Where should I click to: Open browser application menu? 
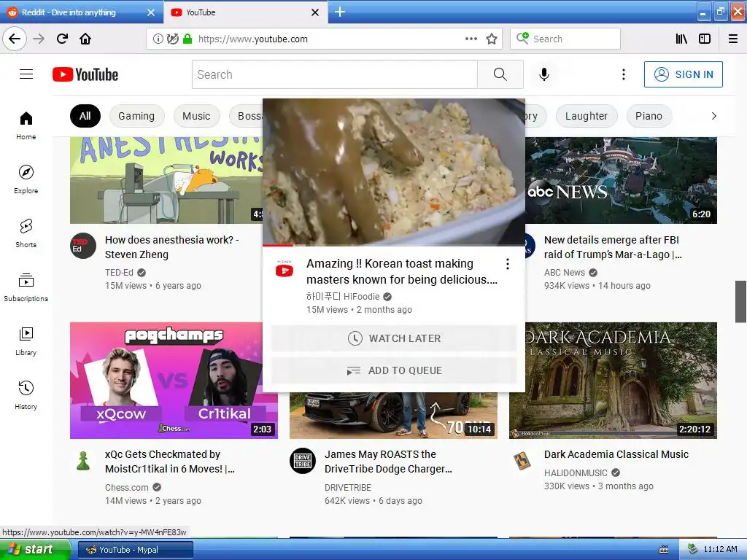tap(732, 39)
